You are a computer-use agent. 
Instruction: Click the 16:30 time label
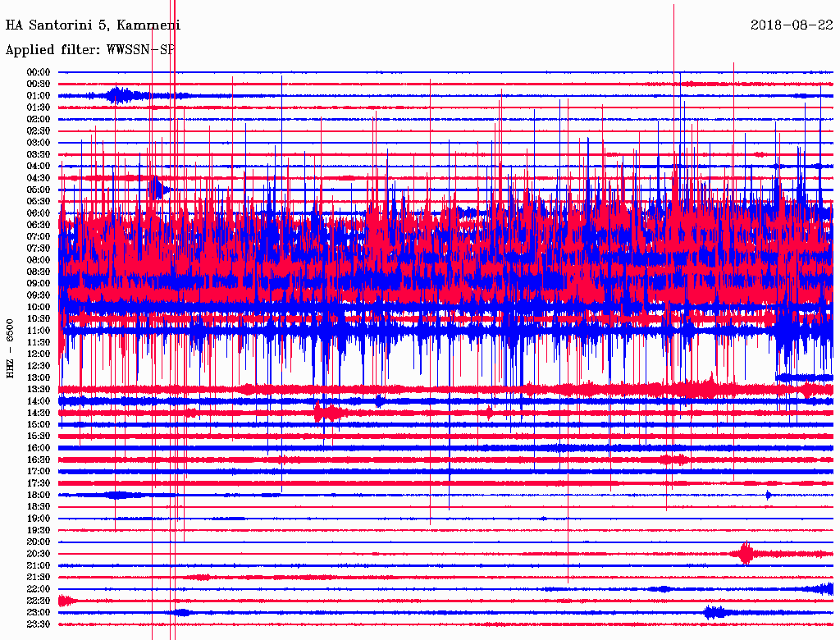click(39, 460)
